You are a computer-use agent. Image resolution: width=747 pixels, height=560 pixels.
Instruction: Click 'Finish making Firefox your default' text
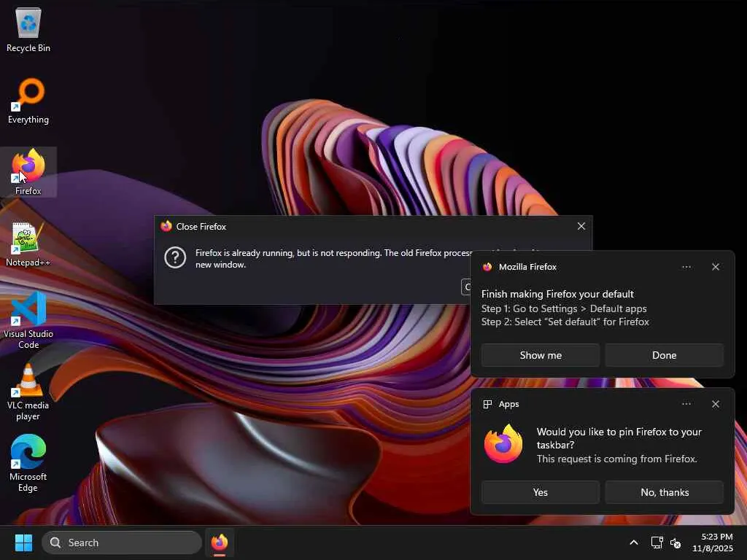(x=557, y=294)
